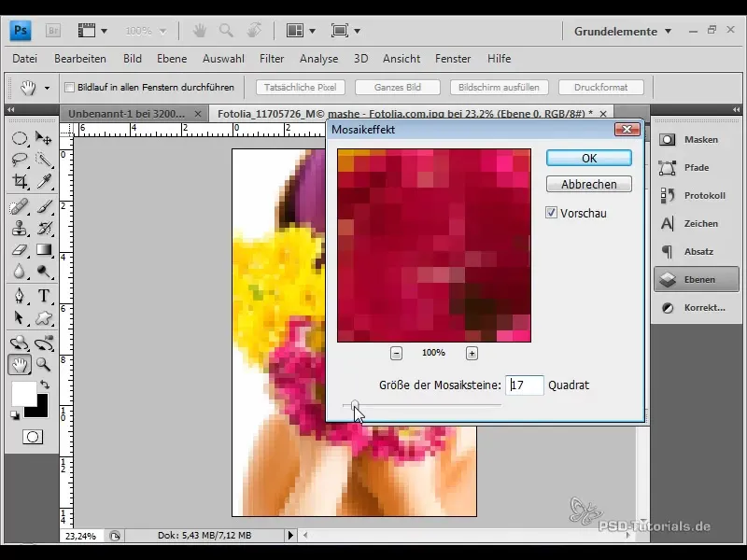Select the Lasso tool
The width and height of the screenshot is (747, 560).
[x=19, y=160]
